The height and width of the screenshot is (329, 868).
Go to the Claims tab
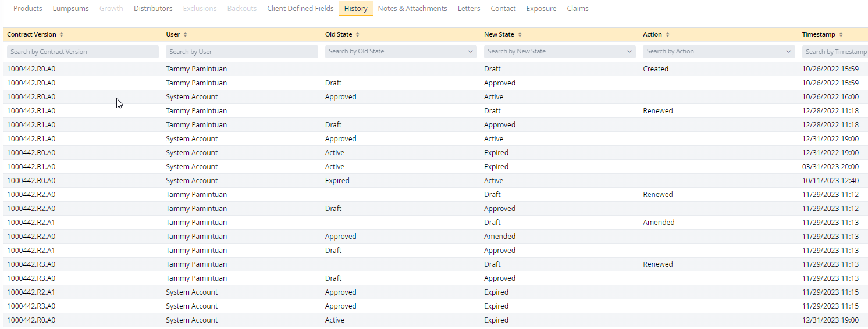(578, 9)
